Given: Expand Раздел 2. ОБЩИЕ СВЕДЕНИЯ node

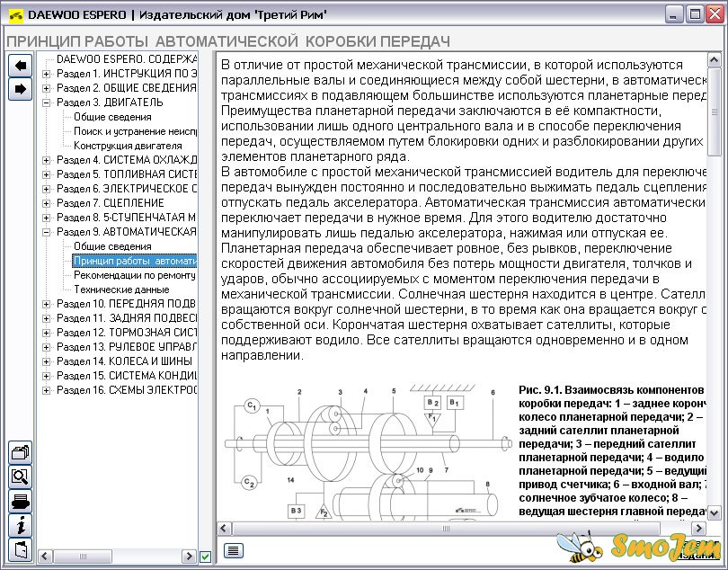Looking at the screenshot, I should (x=46, y=88).
